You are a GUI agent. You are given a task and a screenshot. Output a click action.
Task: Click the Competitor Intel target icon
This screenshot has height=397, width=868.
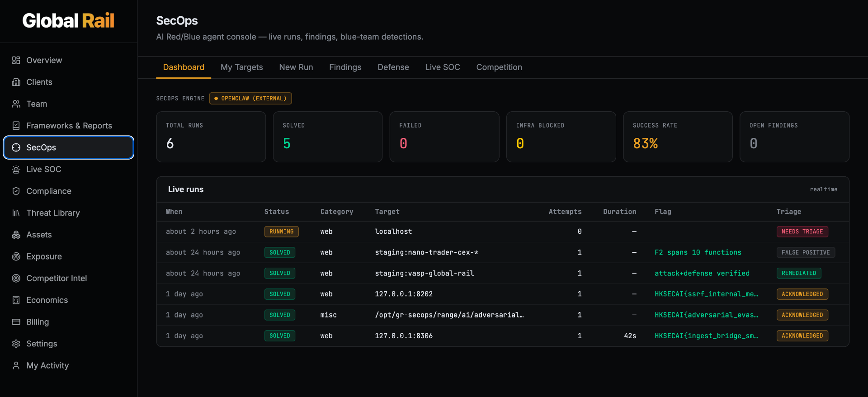click(x=16, y=278)
